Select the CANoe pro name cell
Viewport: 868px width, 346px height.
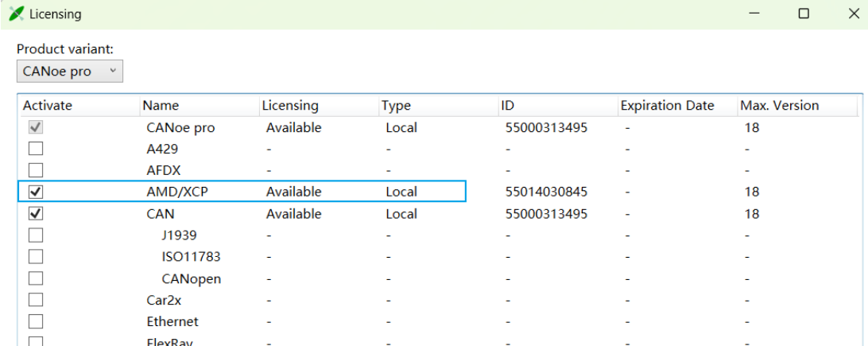point(180,128)
